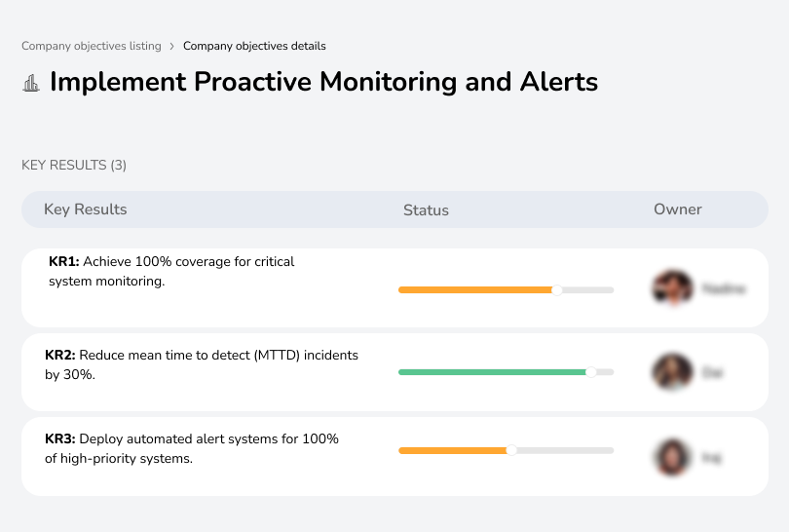Image resolution: width=789 pixels, height=532 pixels.
Task: Click the KR1 orange progress slider
Action: click(x=506, y=290)
